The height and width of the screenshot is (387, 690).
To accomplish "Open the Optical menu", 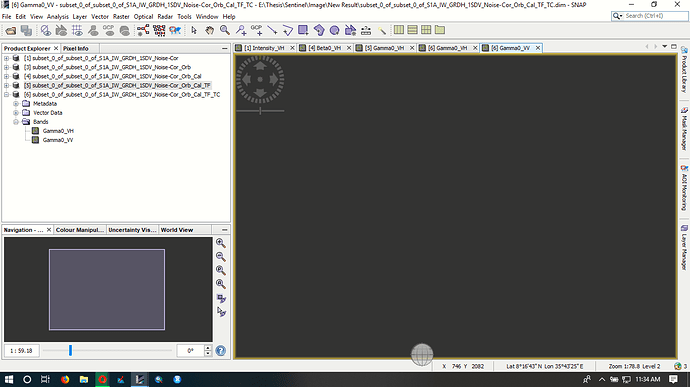I will click(x=143, y=17).
